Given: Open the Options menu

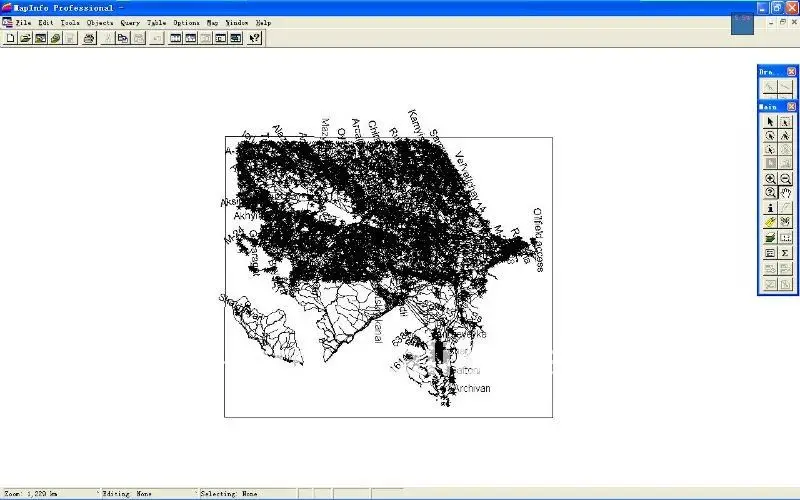Looking at the screenshot, I should coord(186,22).
